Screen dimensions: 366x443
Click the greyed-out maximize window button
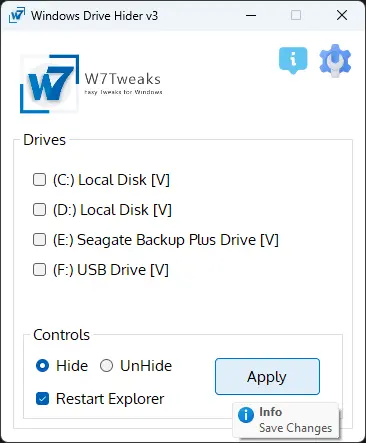click(296, 15)
